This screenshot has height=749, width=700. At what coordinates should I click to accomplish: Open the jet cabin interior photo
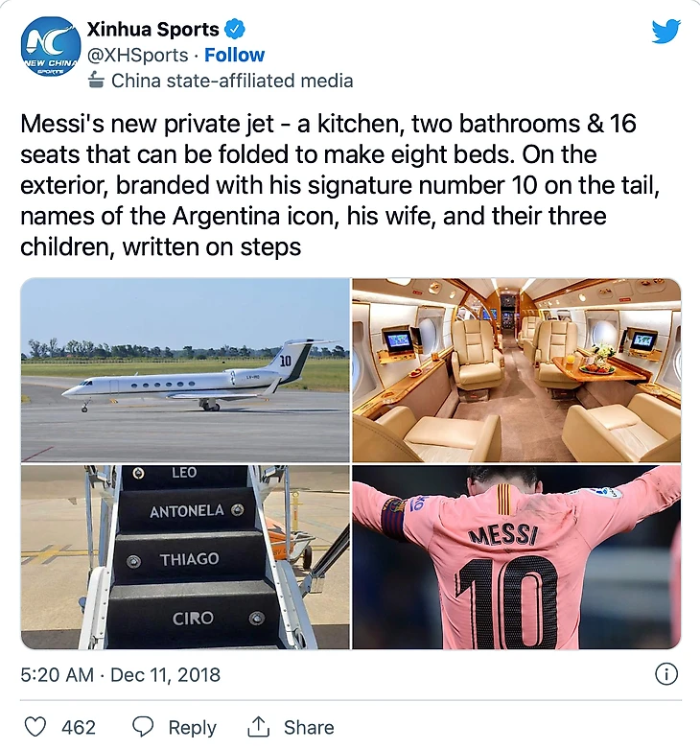point(517,370)
